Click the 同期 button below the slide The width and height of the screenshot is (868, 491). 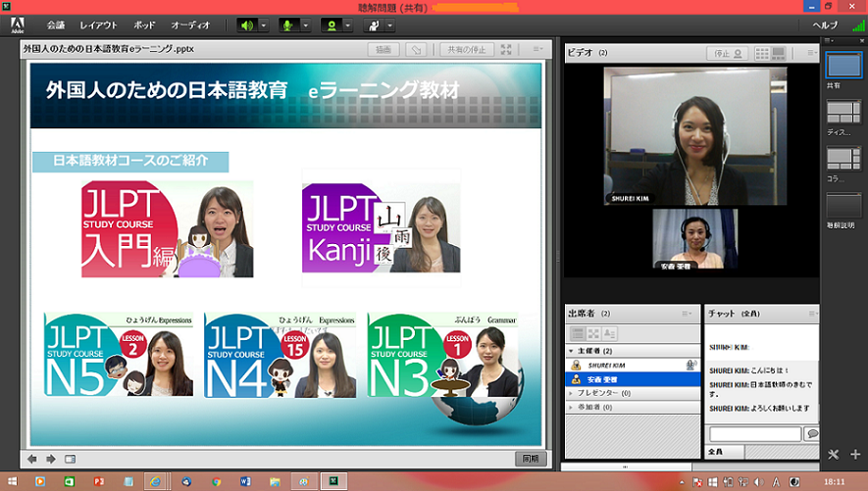coord(530,459)
